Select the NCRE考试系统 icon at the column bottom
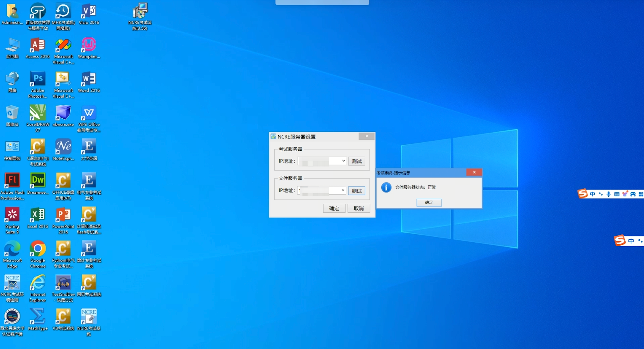This screenshot has height=349, width=644. click(x=89, y=323)
